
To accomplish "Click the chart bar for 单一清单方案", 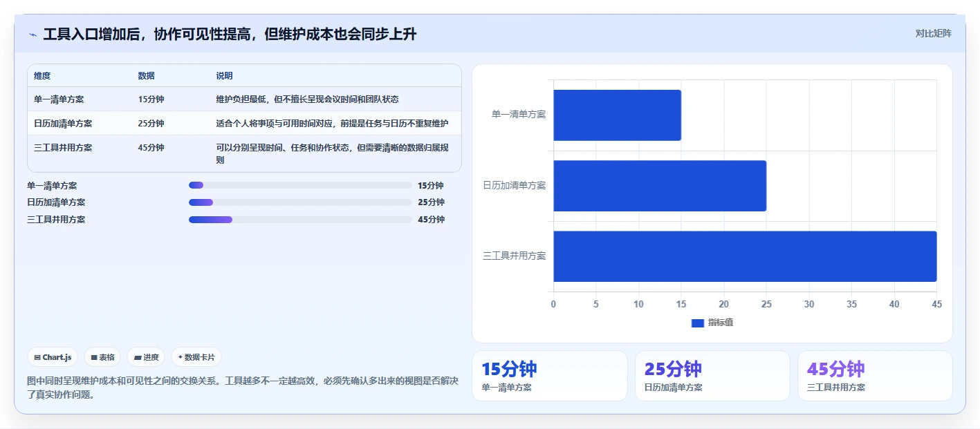I will pyautogui.click(x=617, y=115).
